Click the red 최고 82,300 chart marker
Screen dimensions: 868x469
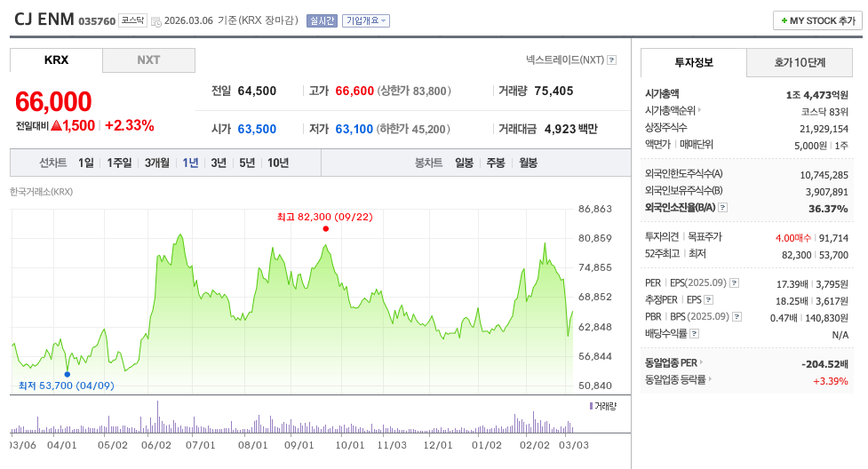pyautogui.click(x=325, y=228)
